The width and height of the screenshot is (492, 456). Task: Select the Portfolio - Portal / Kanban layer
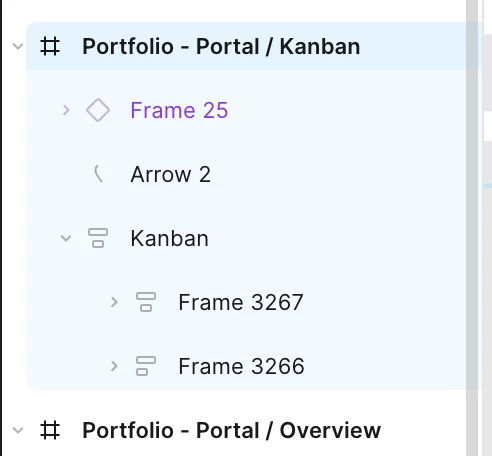coord(221,46)
